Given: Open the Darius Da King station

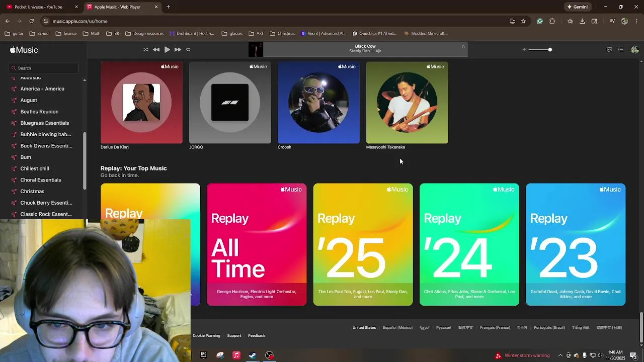Looking at the screenshot, I should point(141,103).
